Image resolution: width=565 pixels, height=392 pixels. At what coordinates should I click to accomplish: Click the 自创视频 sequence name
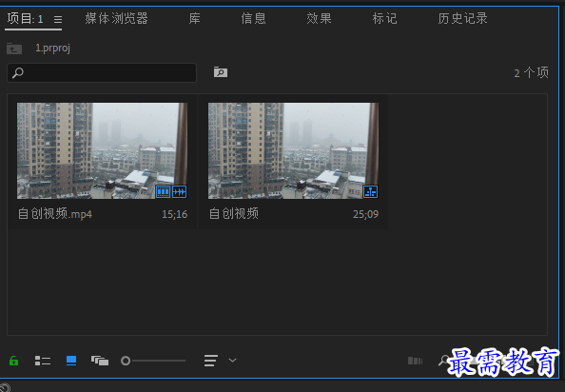(234, 214)
